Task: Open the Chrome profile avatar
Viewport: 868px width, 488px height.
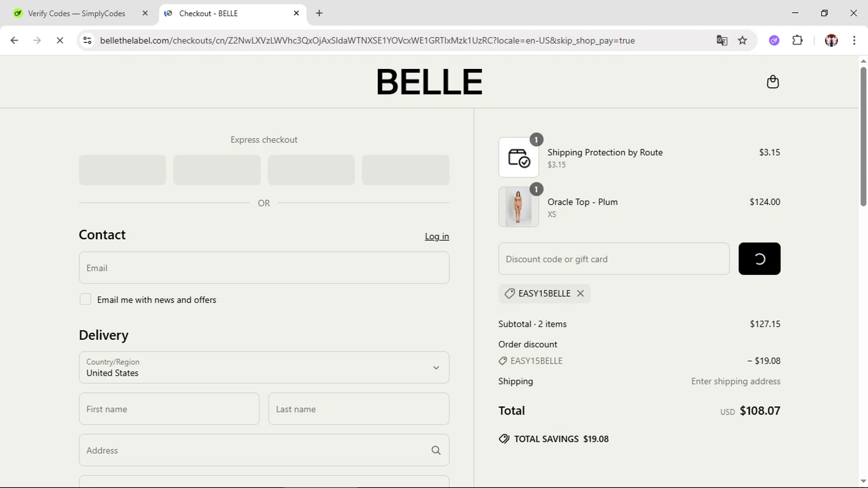Action: click(x=831, y=41)
